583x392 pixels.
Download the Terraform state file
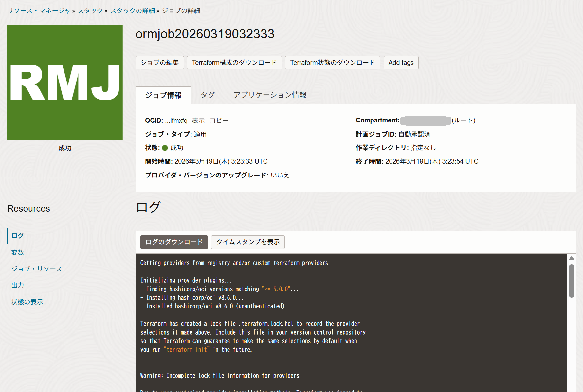coord(332,63)
